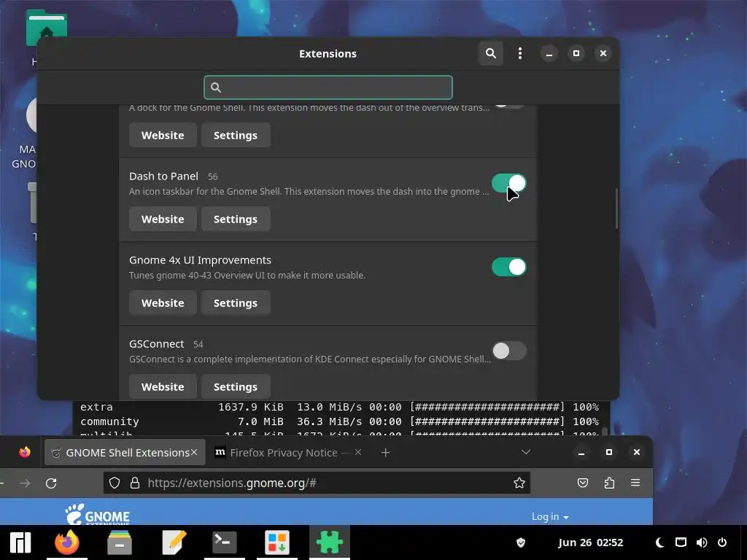Toggle off the Dash to Panel extension
This screenshot has height=560, width=747.
point(508,183)
